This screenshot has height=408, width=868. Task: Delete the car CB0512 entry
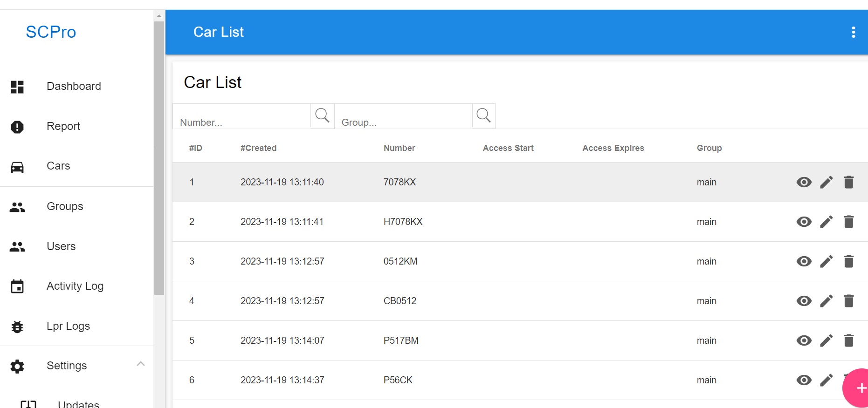tap(849, 301)
